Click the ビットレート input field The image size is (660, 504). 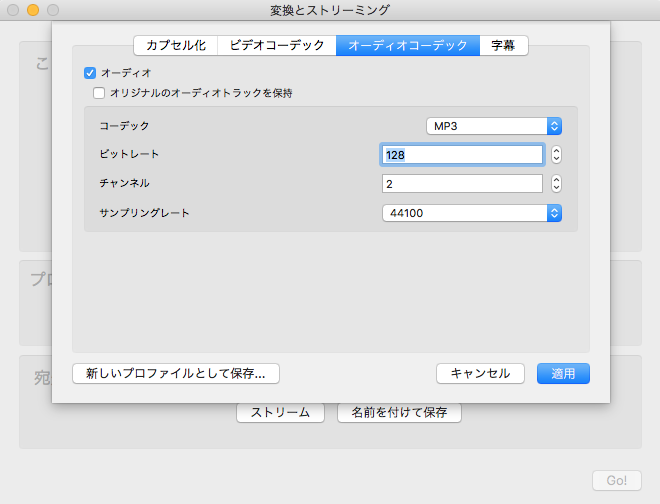click(462, 155)
